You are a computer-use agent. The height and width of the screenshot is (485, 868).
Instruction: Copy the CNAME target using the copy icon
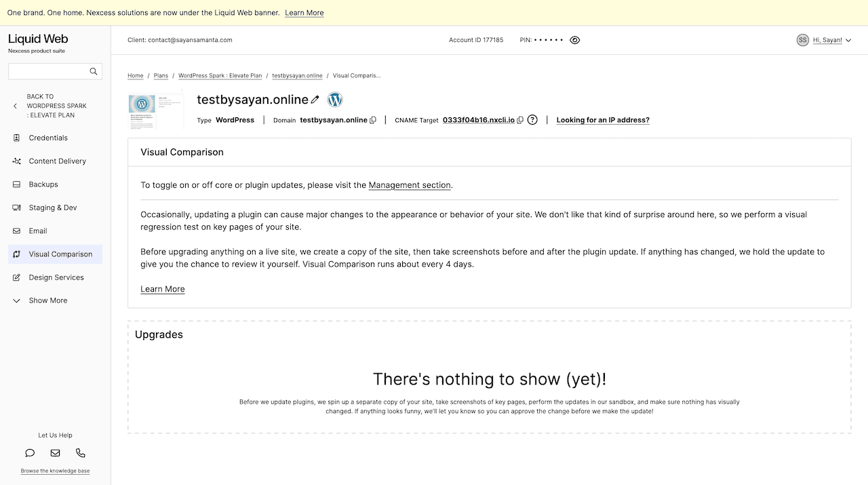pos(520,120)
